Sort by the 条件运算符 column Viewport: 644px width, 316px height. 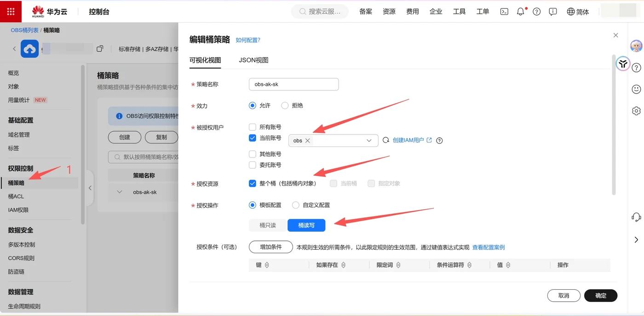pyautogui.click(x=469, y=265)
